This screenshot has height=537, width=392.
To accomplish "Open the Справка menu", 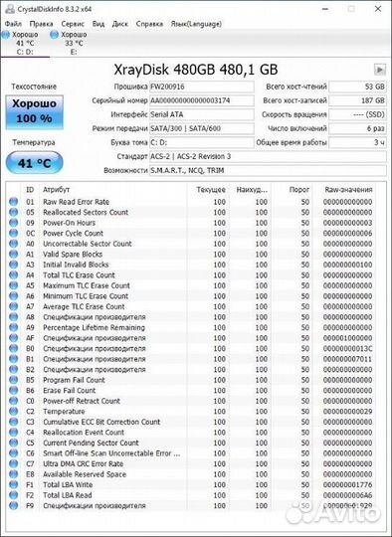I will pos(149,24).
